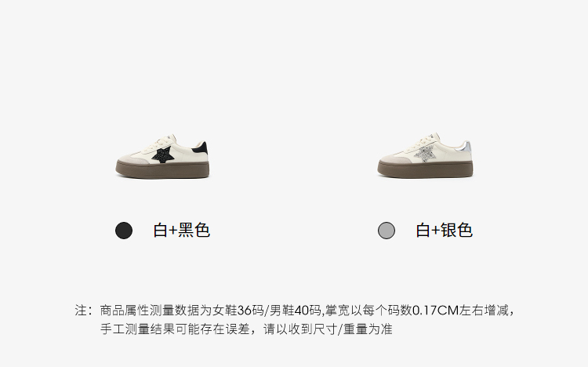Click the black star on left sneaker
The image size is (588, 367).
click(x=164, y=154)
